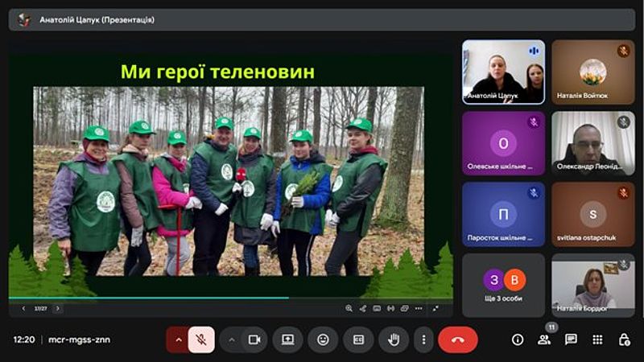Viewport: 644px width, 362px height.
Task: Open meeting details info icon
Action: [518, 339]
